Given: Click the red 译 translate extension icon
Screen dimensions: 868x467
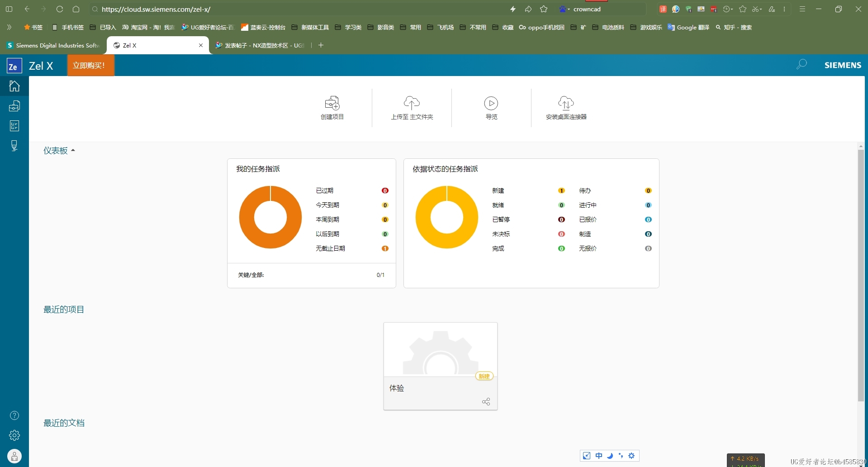Looking at the screenshot, I should pyautogui.click(x=663, y=9).
